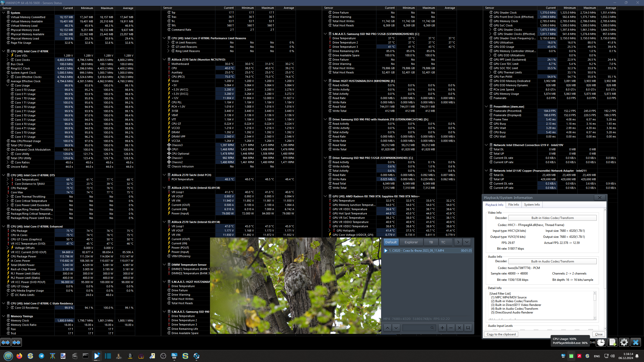
Task: Add a file with playlist plus button
Action: (442, 328)
